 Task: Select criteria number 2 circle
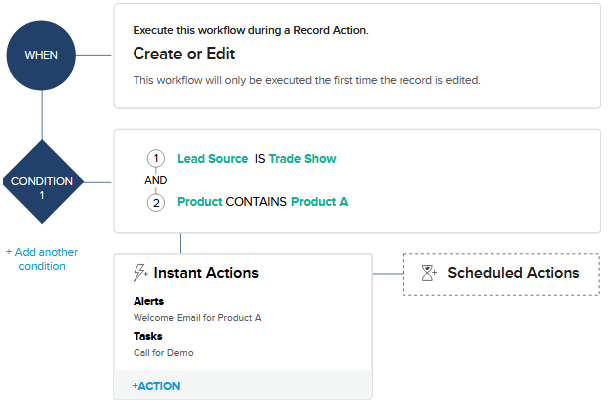[x=156, y=203]
